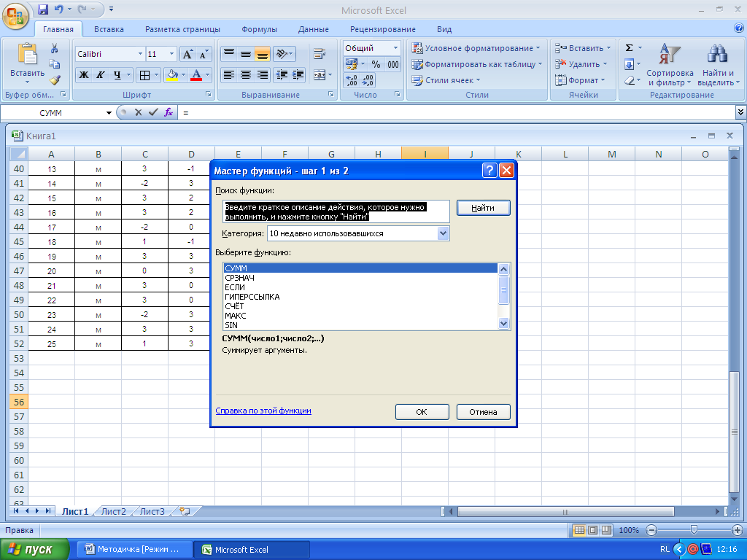Align cell text left
Image resolution: width=747 pixels, height=560 pixels.
[x=229, y=75]
